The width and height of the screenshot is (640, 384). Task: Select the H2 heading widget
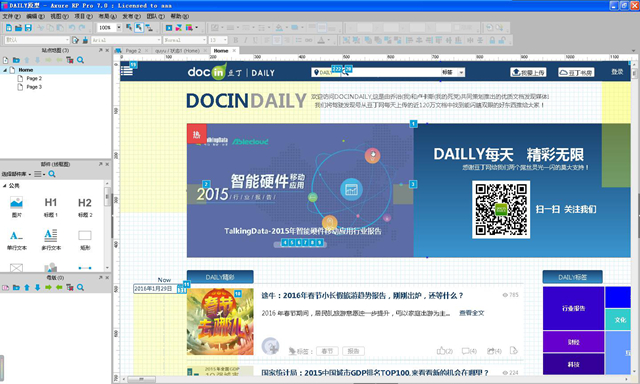(x=85, y=207)
